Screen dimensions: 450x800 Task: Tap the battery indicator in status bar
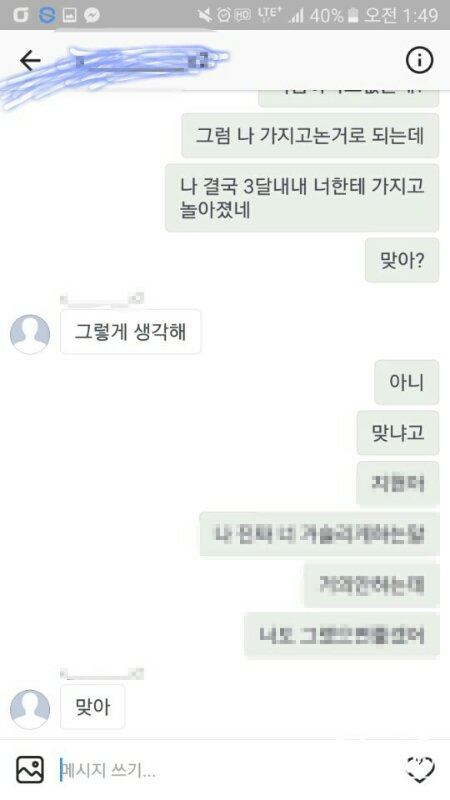coord(353,16)
